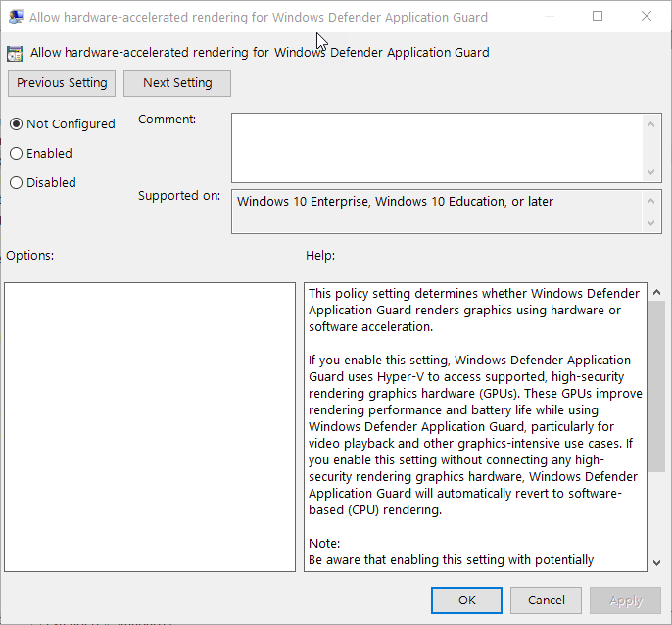This screenshot has height=625, width=672.
Task: Click the help text 'This policy setting determines'
Action: 393,294
